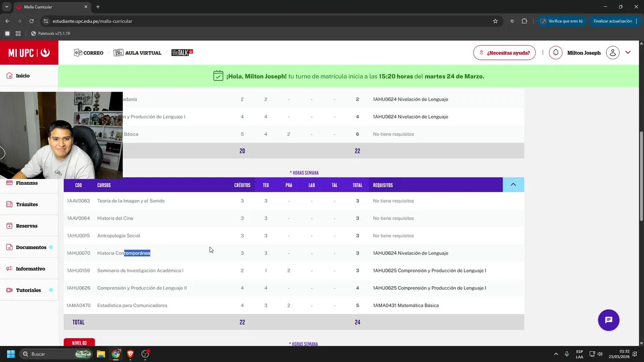Click course code 1AAV0063
Viewport: 644px width, 362px height.
(78, 201)
